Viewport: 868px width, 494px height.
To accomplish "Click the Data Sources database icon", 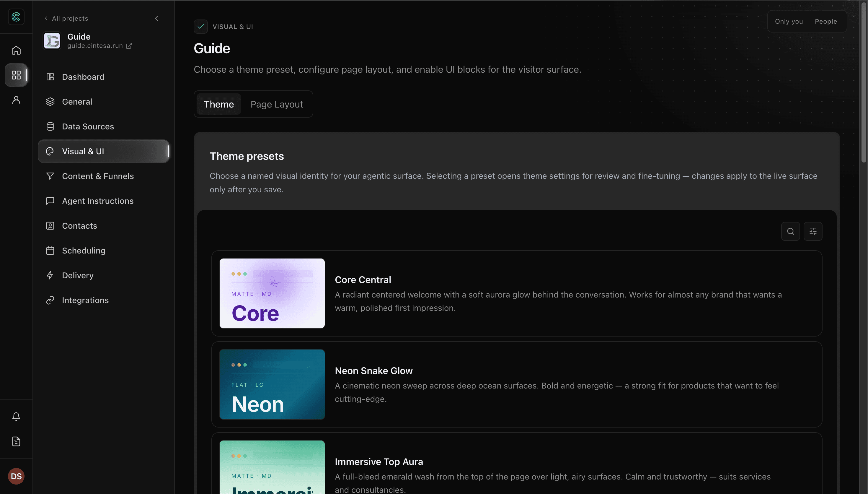I will pyautogui.click(x=50, y=126).
